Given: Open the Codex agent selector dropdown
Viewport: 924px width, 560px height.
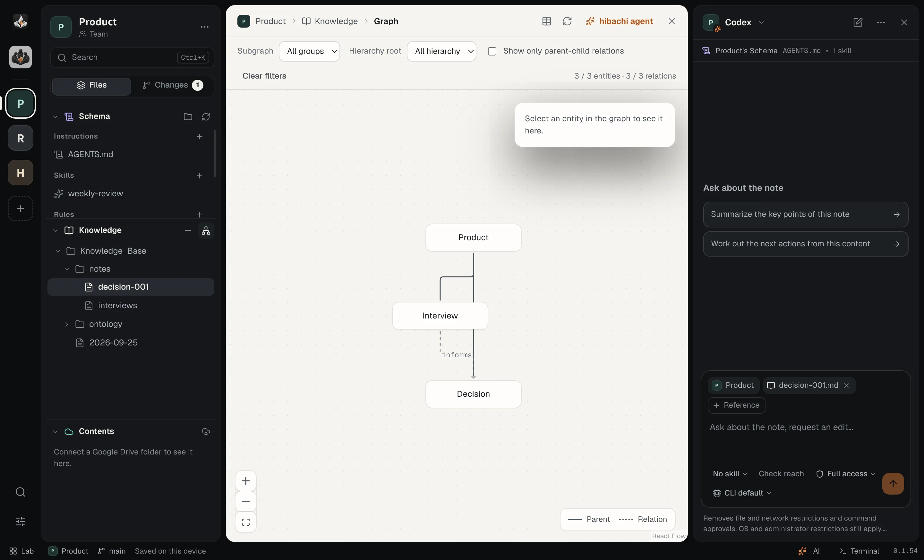Looking at the screenshot, I should [x=744, y=22].
